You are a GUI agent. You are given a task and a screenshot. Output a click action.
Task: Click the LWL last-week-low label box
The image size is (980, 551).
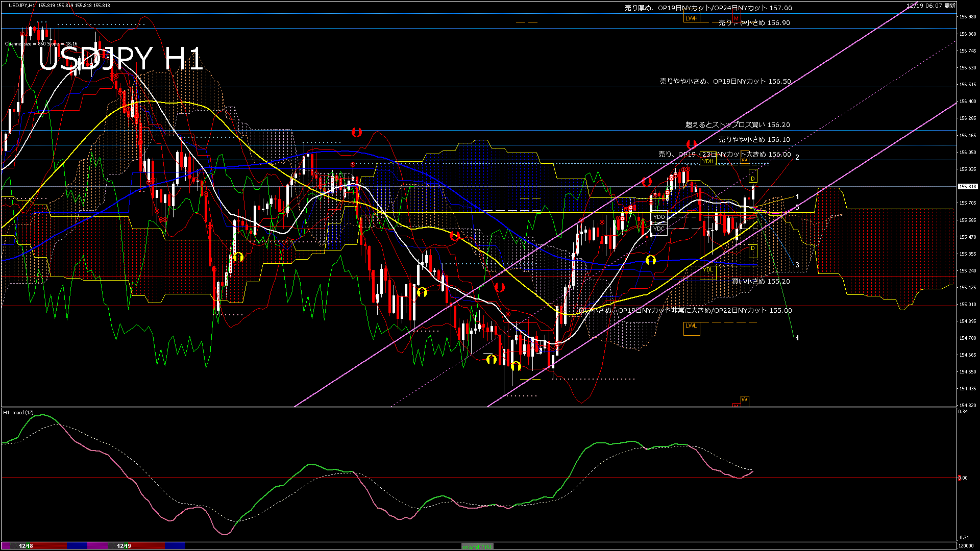[691, 326]
